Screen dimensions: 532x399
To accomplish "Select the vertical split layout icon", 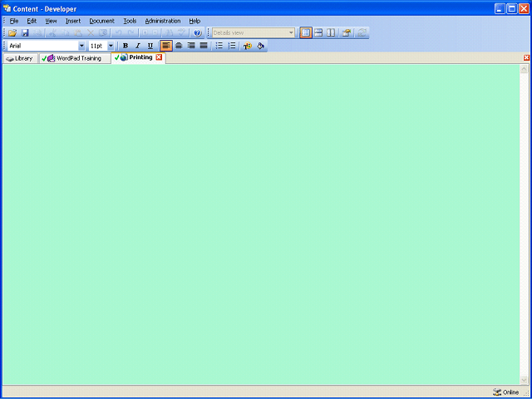I will click(331, 33).
